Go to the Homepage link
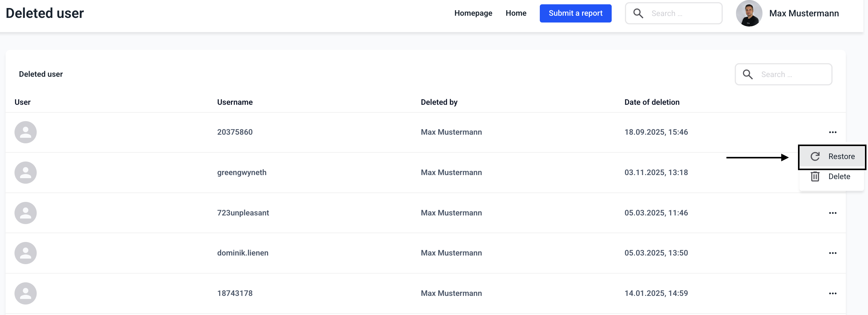The height and width of the screenshot is (315, 868). (x=473, y=14)
